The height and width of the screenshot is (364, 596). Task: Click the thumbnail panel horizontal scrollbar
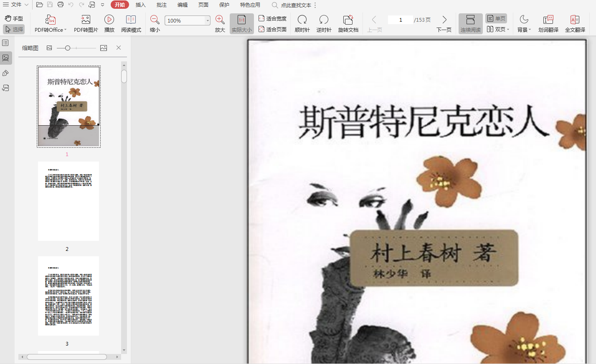click(x=67, y=357)
